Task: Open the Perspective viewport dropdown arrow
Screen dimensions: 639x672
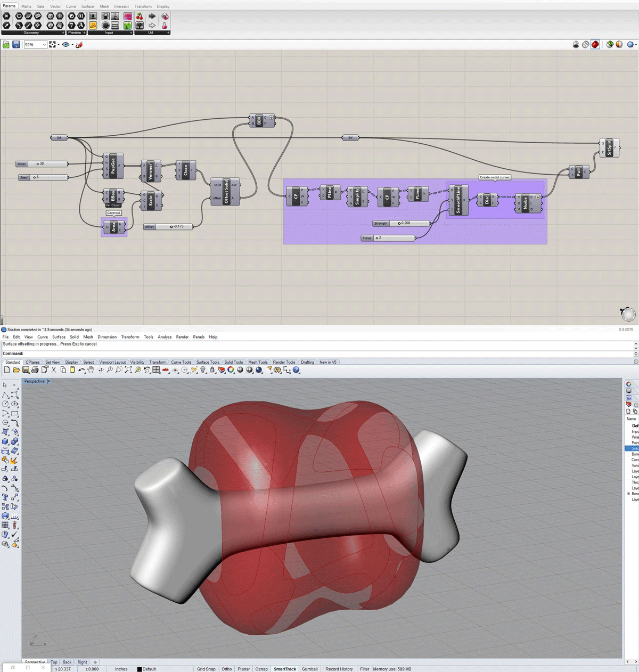Action: pyautogui.click(x=48, y=381)
